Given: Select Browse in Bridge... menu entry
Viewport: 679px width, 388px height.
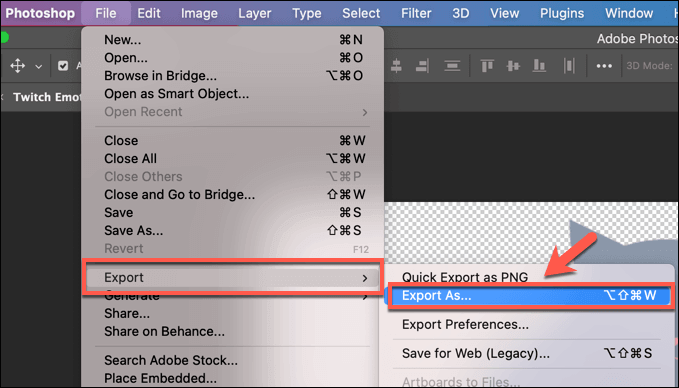Looking at the screenshot, I should 233,76.
